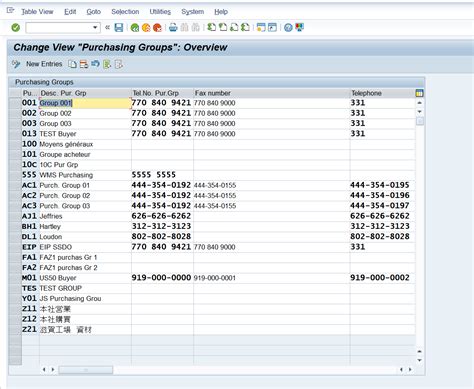Select row 013 TEST Buyer via row selector
The height and width of the screenshot is (389, 474).
(x=15, y=134)
